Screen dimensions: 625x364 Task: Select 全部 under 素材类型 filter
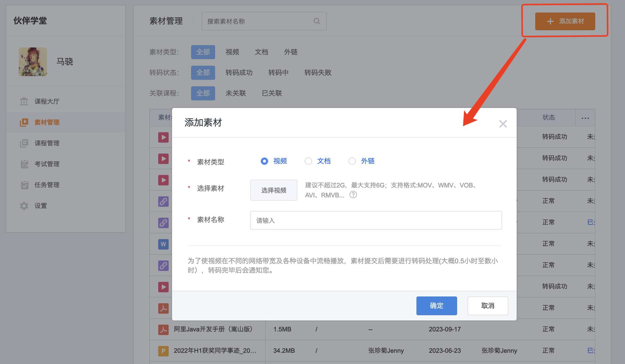203,52
